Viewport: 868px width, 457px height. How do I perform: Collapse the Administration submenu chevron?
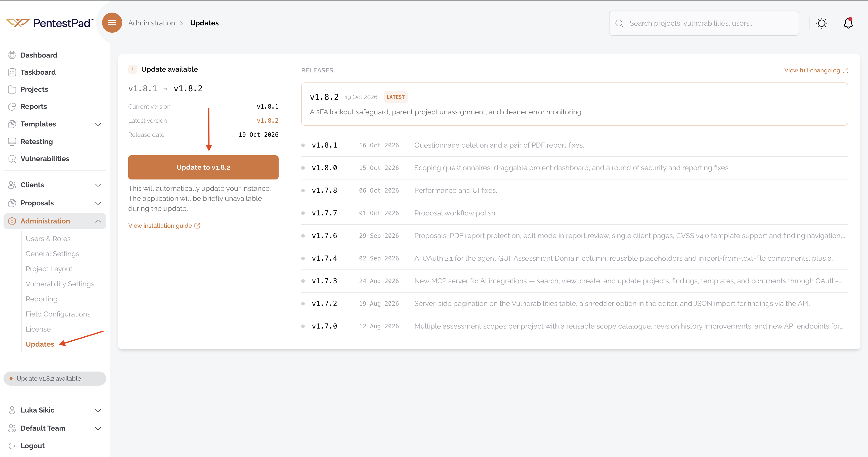pyautogui.click(x=98, y=221)
